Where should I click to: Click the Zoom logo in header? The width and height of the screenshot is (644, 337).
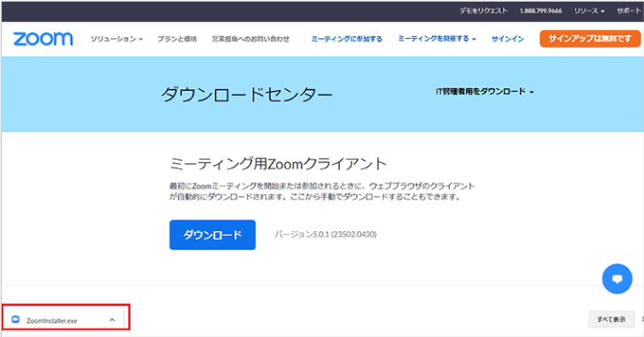pos(43,39)
